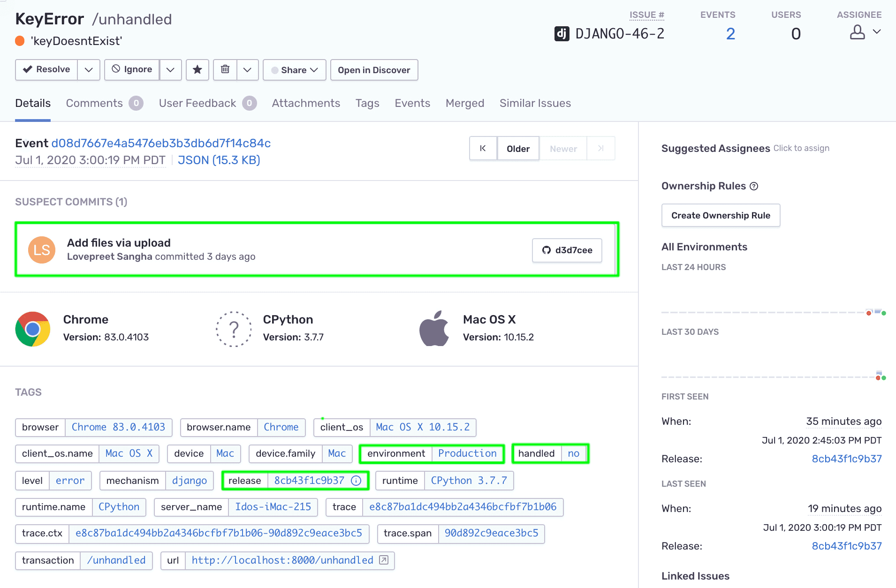Image resolution: width=896 pixels, height=588 pixels.
Task: Toggle the bookmark star for this issue
Action: pyautogui.click(x=197, y=69)
